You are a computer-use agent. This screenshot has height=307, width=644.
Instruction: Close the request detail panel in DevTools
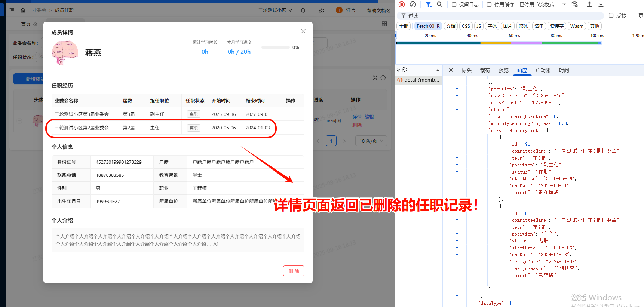[x=451, y=70]
